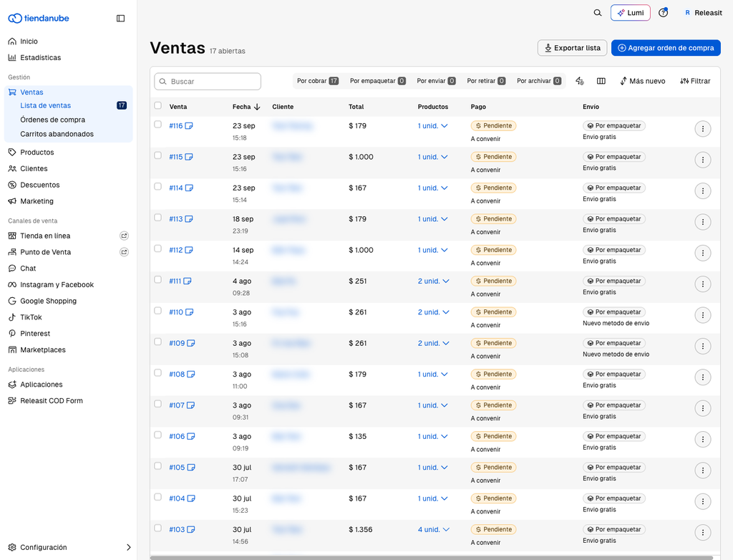Check the box for order #111

158,280
